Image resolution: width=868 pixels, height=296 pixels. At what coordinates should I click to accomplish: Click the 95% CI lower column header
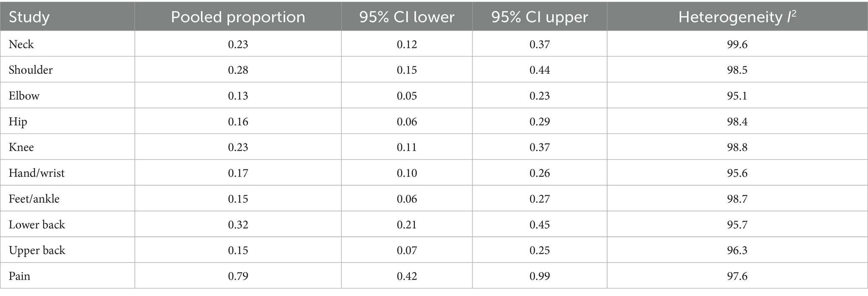(x=406, y=17)
